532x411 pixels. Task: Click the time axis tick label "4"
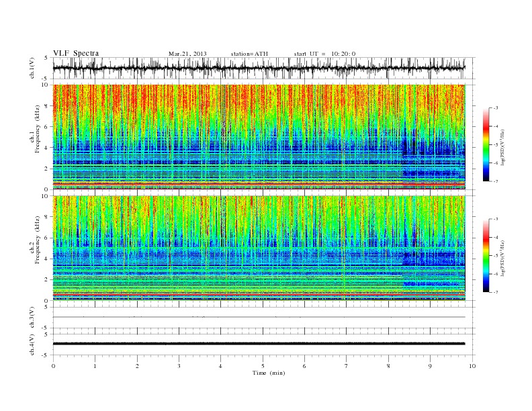[220, 366]
